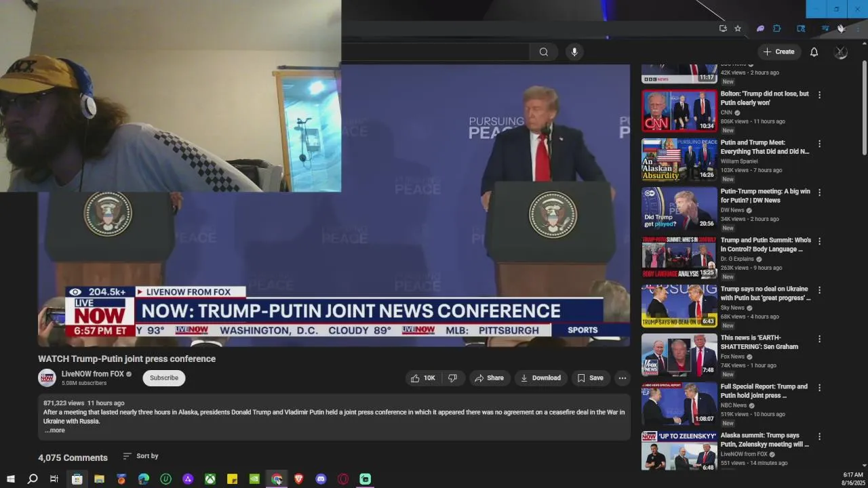Launch Microsoft Store from the taskbar

(x=77, y=479)
